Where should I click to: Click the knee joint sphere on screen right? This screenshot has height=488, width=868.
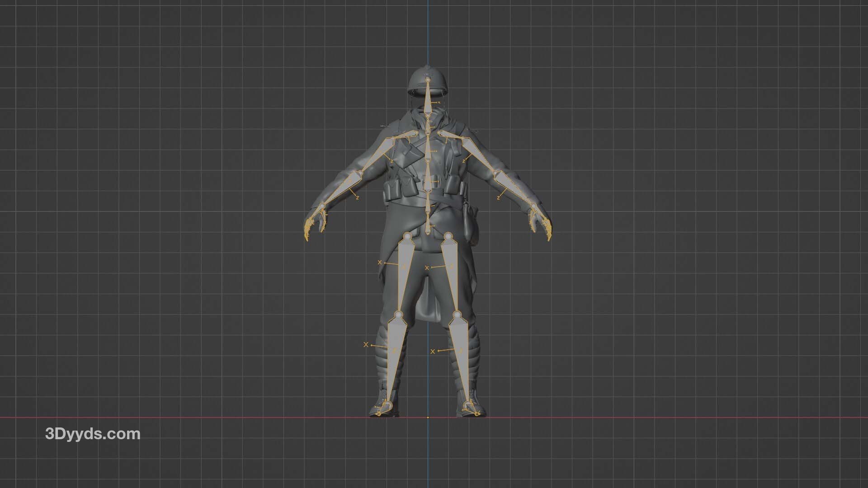point(457,314)
